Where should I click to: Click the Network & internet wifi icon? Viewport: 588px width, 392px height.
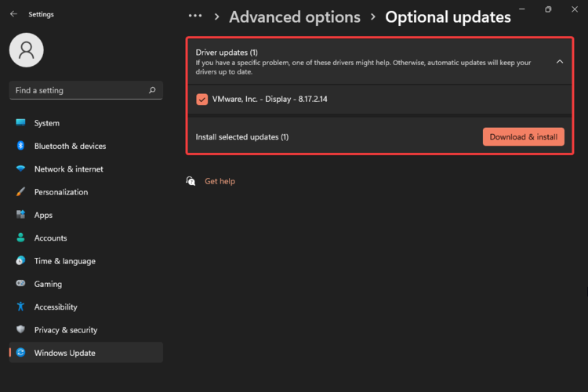(20, 169)
